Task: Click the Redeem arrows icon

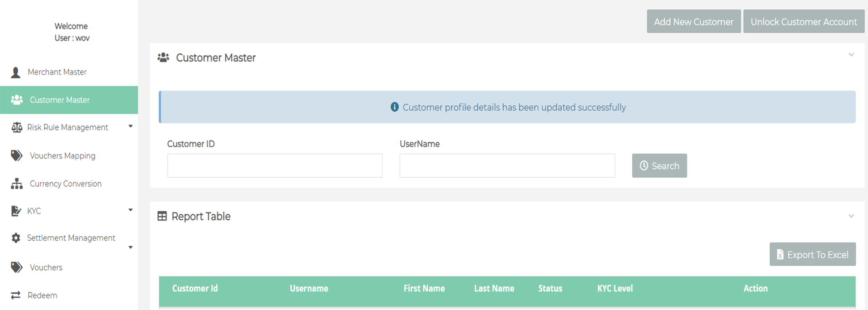Action: tap(16, 295)
